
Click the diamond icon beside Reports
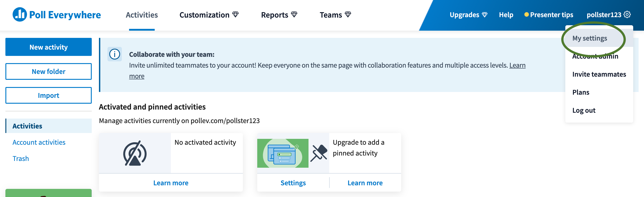click(294, 14)
